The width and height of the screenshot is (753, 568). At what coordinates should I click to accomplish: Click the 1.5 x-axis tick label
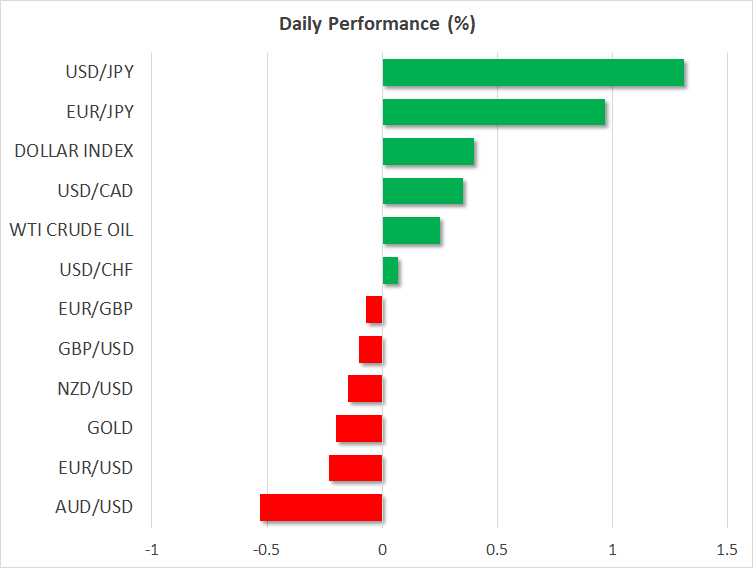click(727, 550)
